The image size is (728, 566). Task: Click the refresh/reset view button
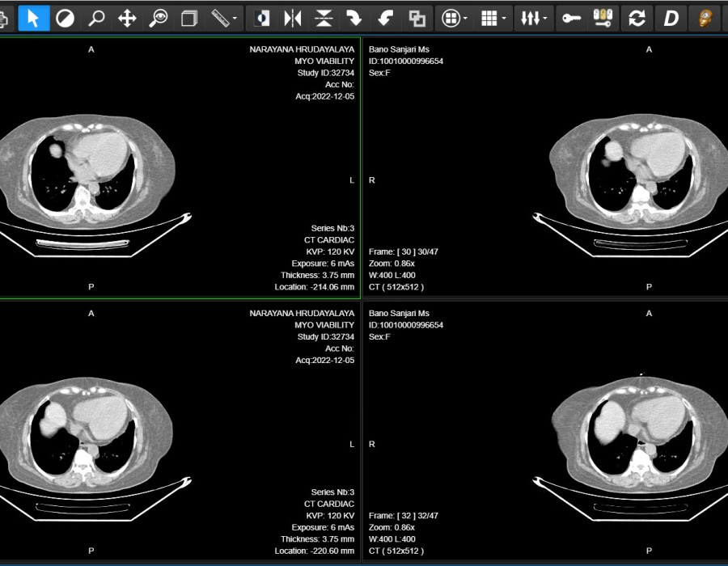coord(637,18)
